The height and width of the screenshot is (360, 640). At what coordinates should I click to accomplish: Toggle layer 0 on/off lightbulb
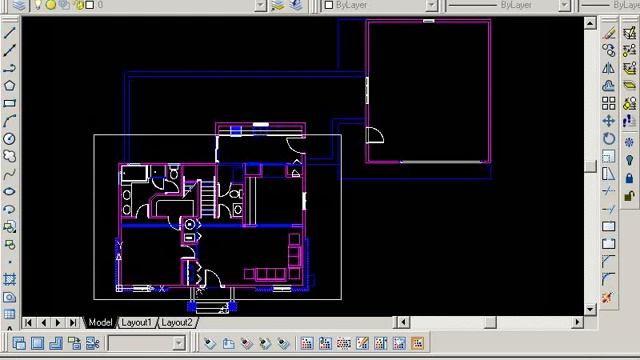point(38,5)
